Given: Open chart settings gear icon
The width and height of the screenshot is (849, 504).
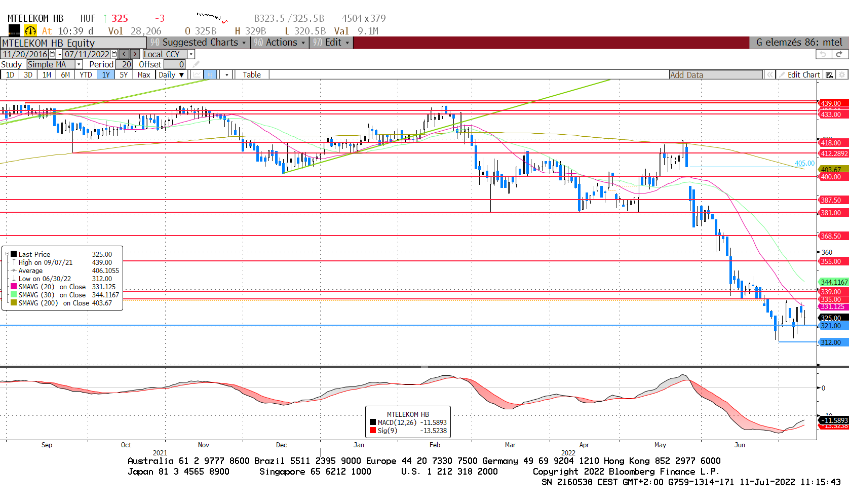Looking at the screenshot, I should [x=842, y=75].
